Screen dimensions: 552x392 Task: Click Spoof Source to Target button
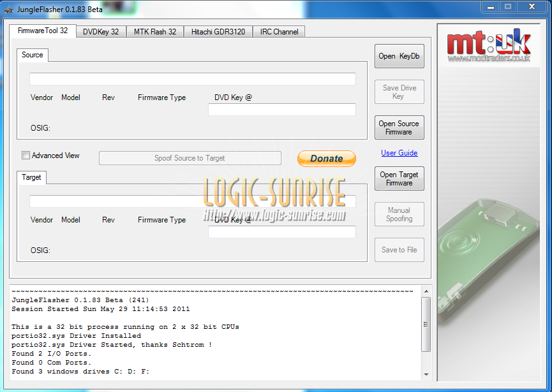190,158
